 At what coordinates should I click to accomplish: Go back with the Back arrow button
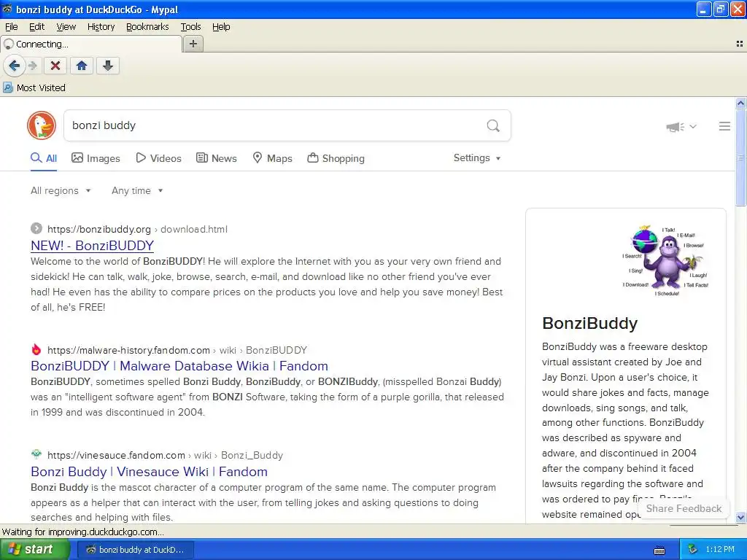click(x=15, y=66)
